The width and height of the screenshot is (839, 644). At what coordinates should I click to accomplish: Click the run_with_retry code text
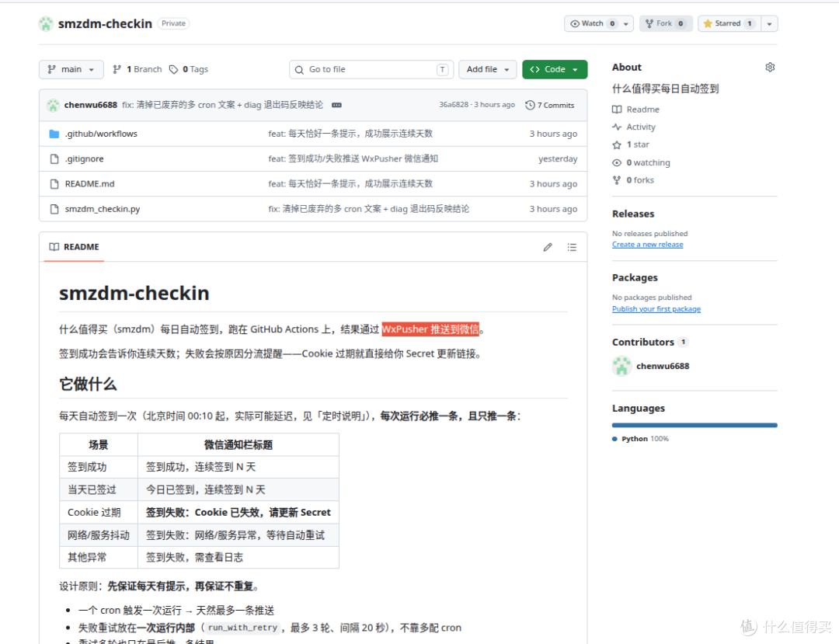242,628
